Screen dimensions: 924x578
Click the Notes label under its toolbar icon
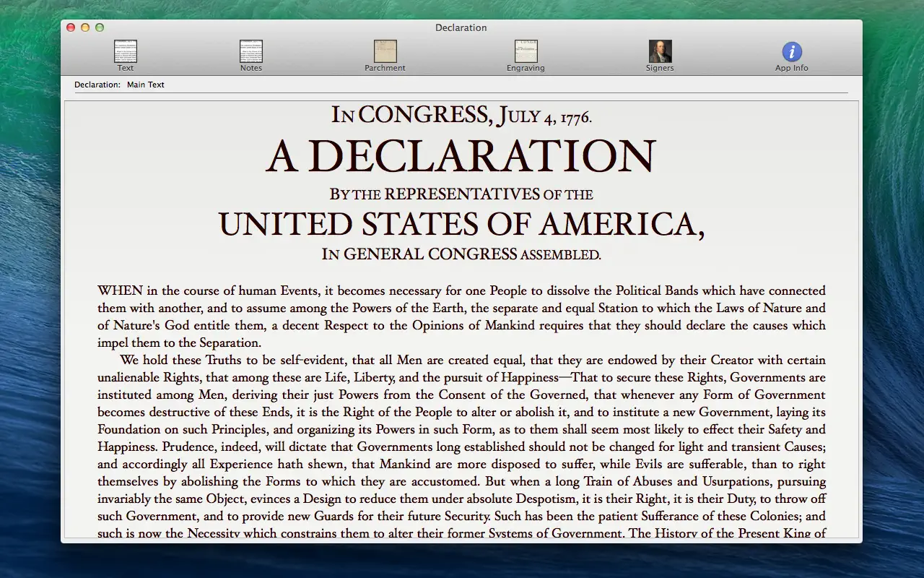point(250,67)
